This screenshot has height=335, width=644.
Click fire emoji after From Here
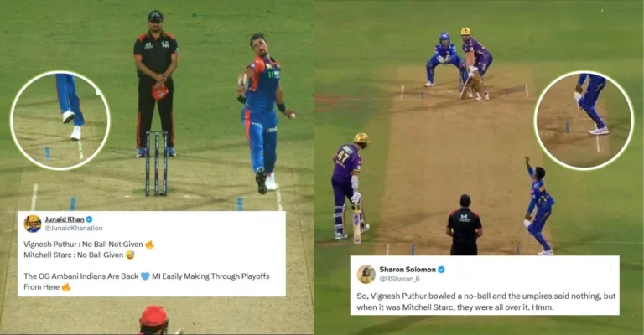[66, 287]
